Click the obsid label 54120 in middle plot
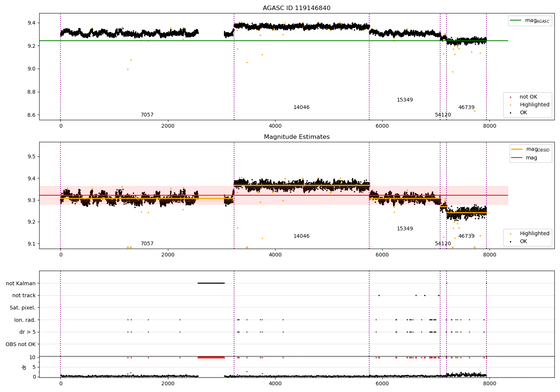The image size is (560, 392). point(443,244)
